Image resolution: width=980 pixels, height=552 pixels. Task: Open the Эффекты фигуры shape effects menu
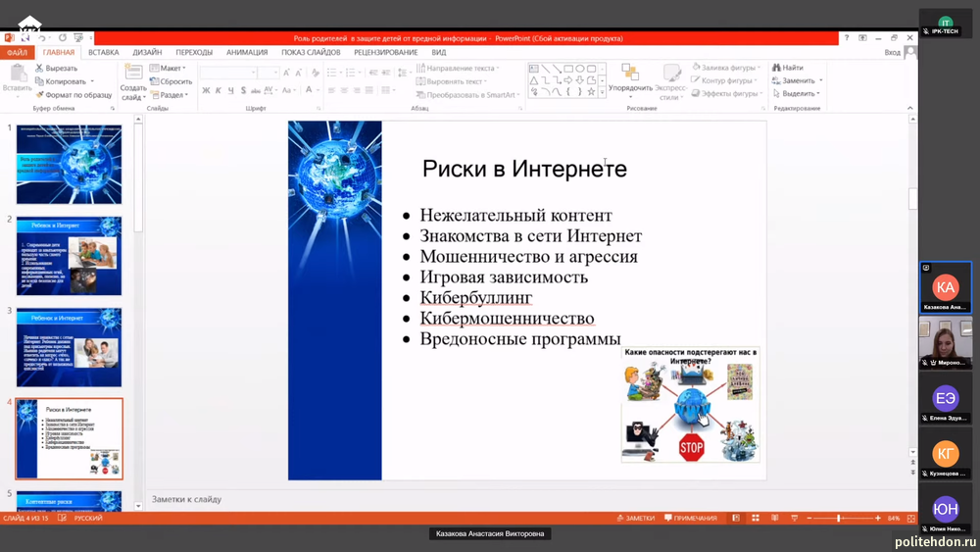[x=727, y=94]
